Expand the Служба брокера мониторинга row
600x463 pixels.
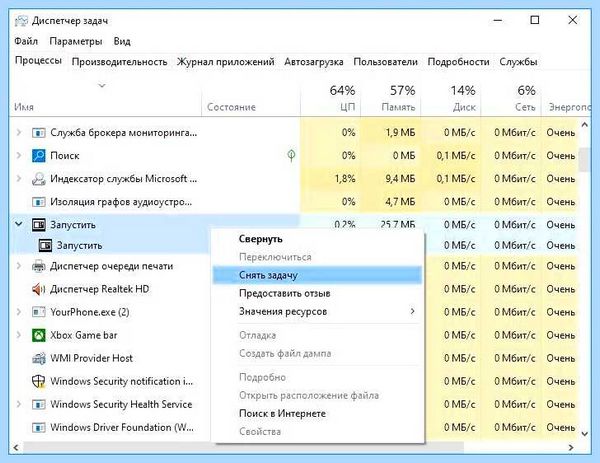tap(18, 132)
